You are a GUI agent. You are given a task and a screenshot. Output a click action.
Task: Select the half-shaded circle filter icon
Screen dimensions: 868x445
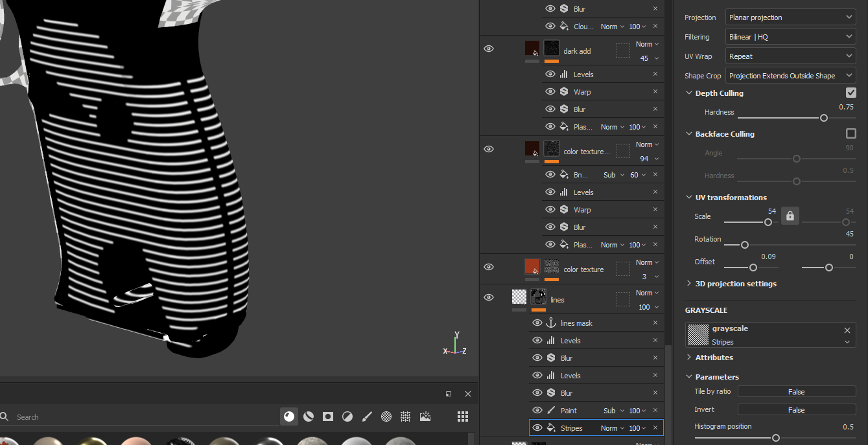(x=347, y=416)
